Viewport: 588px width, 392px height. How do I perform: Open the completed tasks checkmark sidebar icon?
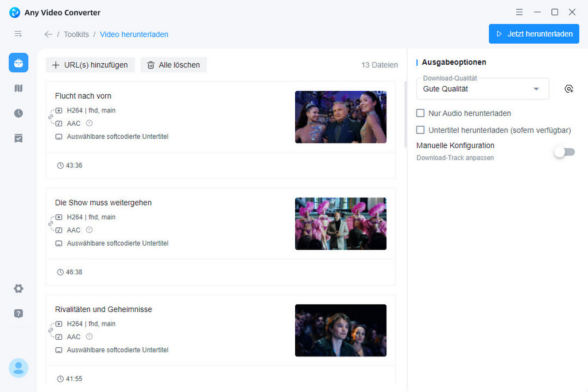click(x=18, y=138)
